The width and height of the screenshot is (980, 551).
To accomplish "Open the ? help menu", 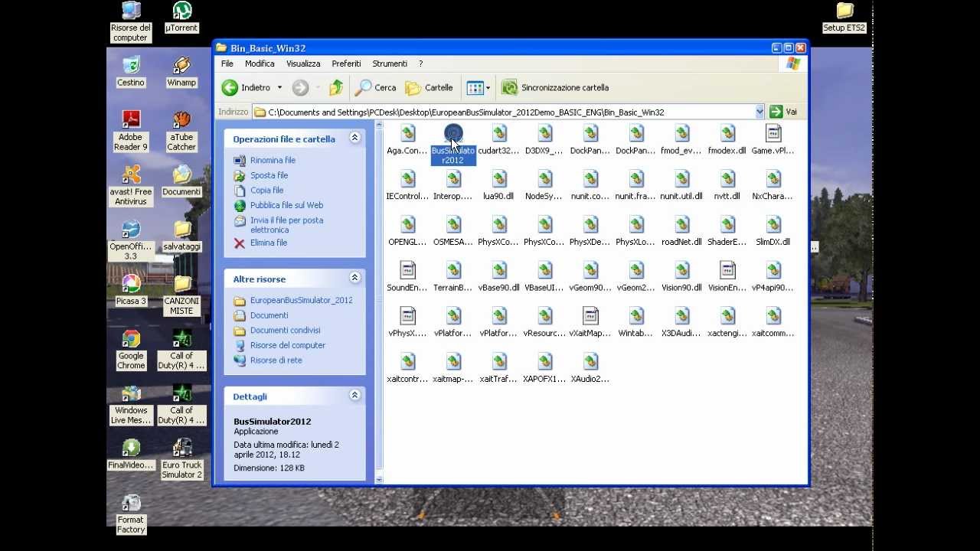I will tap(420, 64).
